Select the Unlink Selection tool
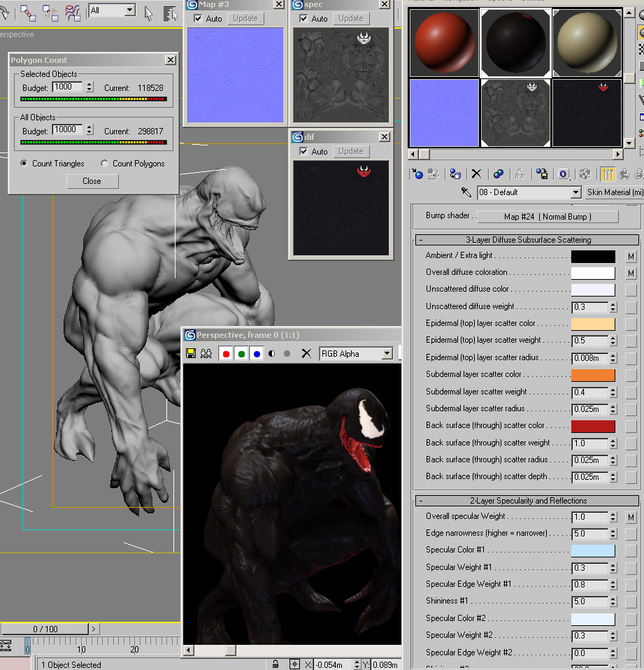 [50, 13]
